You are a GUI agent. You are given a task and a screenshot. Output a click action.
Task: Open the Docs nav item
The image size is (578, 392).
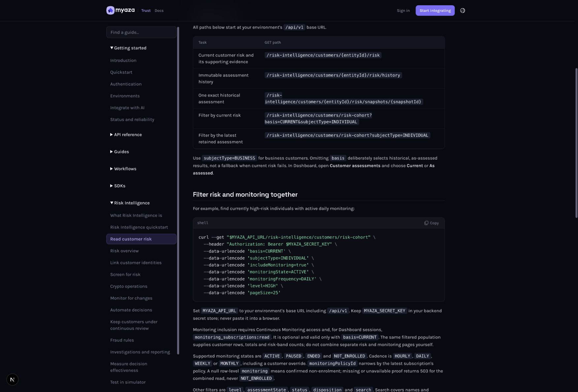coord(159,11)
